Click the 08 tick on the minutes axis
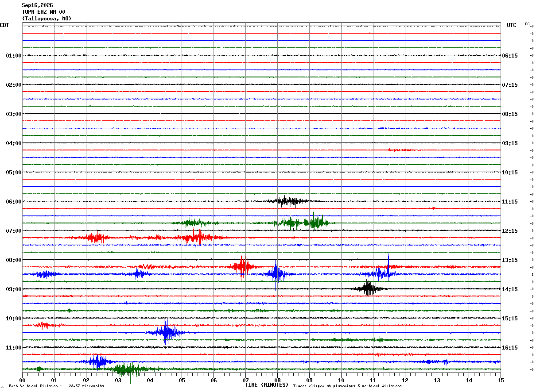This screenshot has height=392, width=536. pyautogui.click(x=277, y=380)
